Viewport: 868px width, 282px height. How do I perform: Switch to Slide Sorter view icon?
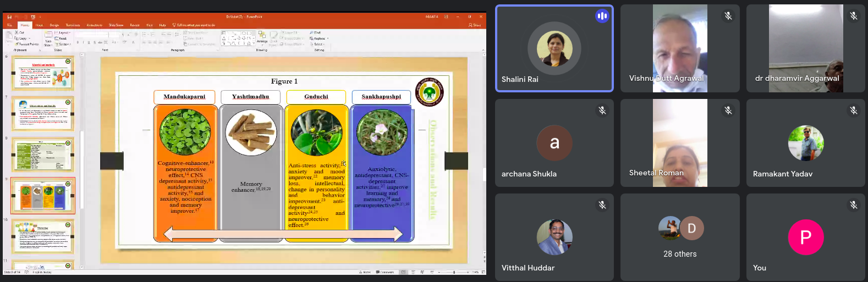(413, 272)
